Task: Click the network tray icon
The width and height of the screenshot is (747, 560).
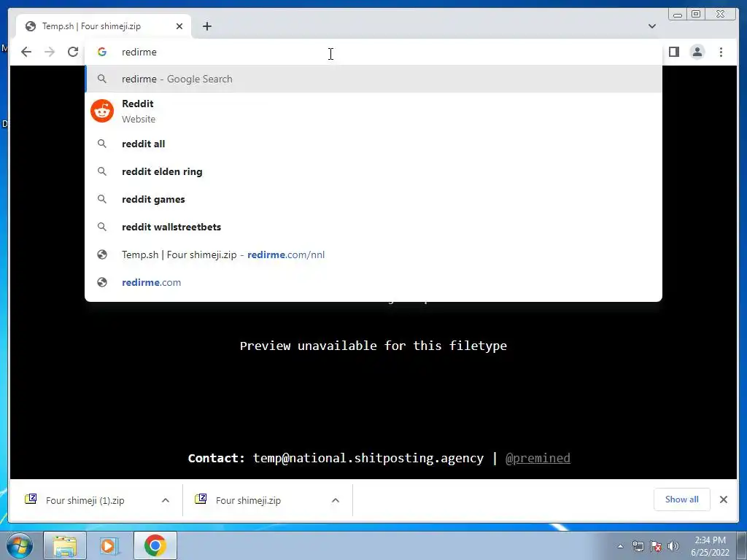Action: (x=638, y=546)
